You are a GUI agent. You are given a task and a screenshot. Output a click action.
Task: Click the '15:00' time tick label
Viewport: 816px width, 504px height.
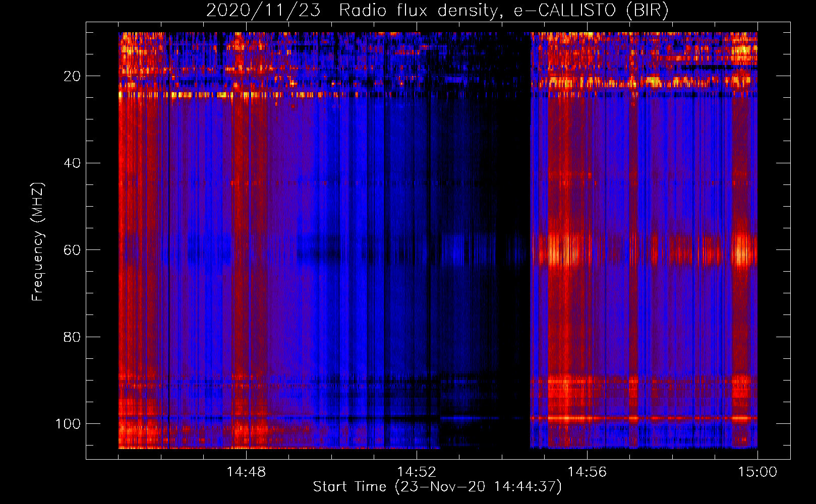coord(757,472)
